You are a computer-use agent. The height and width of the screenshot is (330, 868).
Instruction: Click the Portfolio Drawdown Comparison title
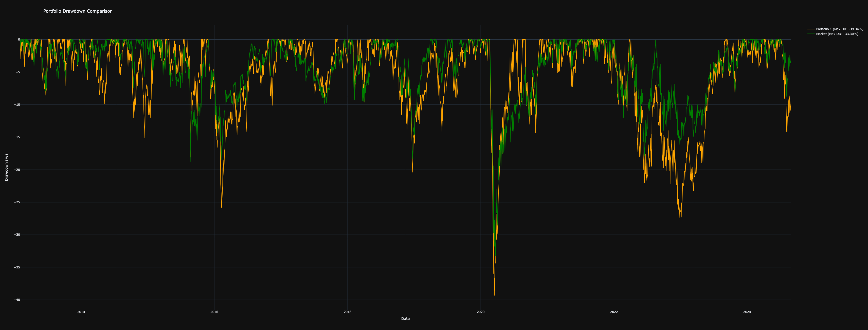[78, 11]
